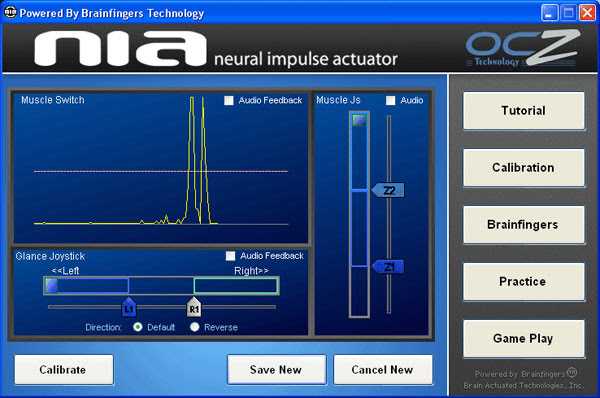This screenshot has height=398, width=600.
Task: Click the Z2 slider marker
Action: 388,190
